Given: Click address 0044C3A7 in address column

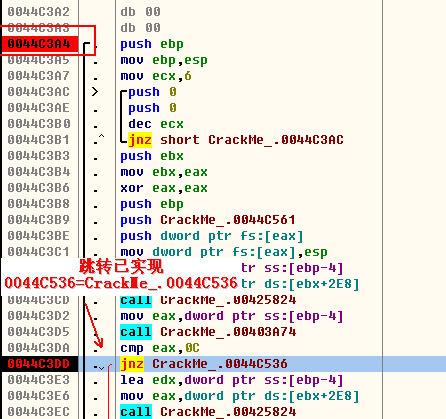Looking at the screenshot, I should (39, 76).
